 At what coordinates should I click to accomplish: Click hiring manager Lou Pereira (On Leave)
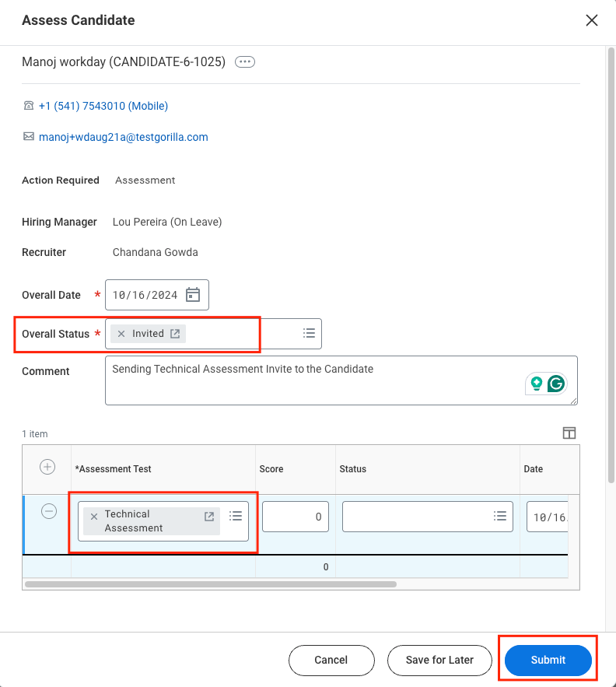167,223
